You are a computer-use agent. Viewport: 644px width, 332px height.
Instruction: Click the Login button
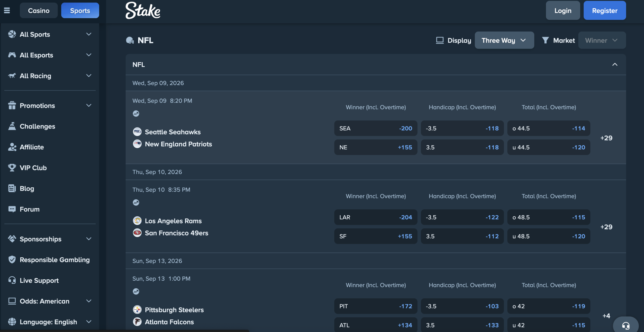[x=563, y=10]
